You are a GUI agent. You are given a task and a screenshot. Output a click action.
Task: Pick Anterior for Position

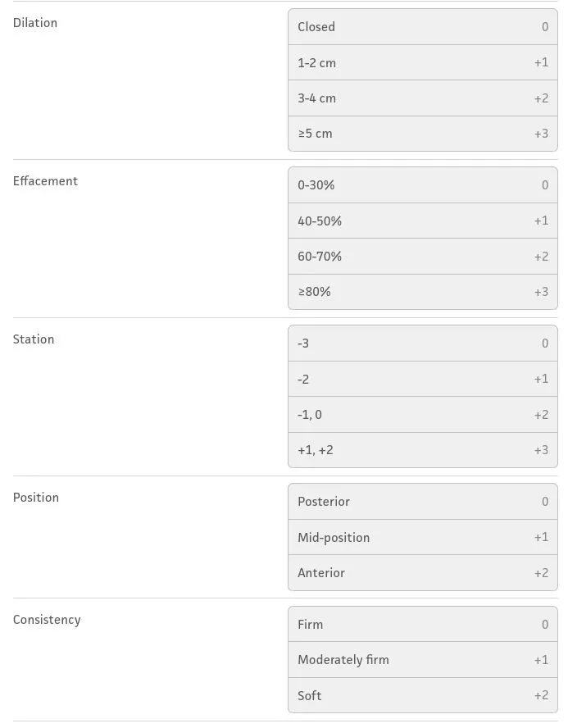[x=422, y=573]
